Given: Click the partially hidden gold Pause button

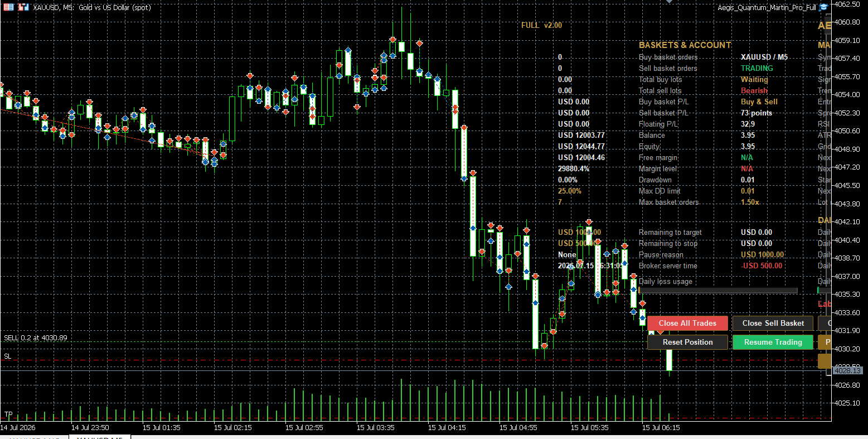Looking at the screenshot, I should pos(825,342).
